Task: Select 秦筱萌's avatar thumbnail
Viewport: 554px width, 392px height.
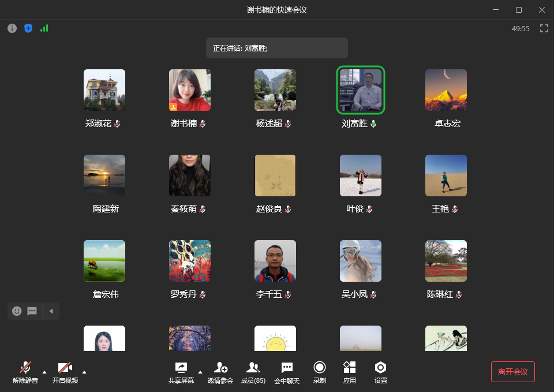Action: 190,176
